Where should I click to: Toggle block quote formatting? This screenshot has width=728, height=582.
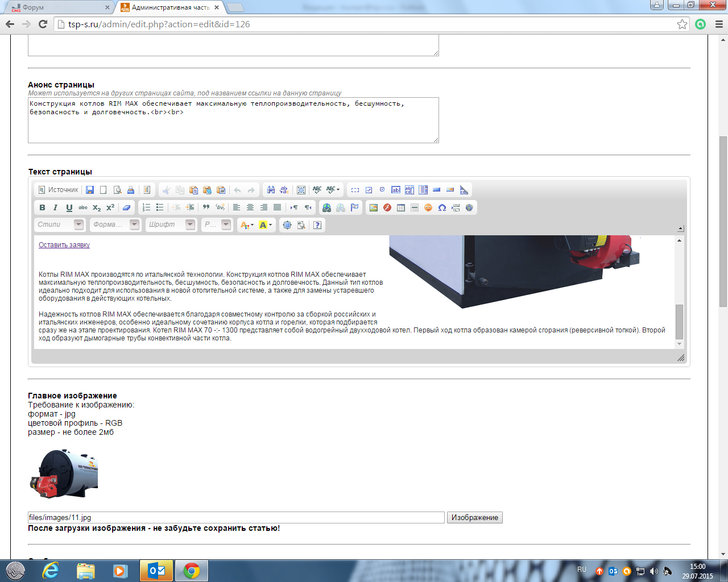tap(206, 207)
